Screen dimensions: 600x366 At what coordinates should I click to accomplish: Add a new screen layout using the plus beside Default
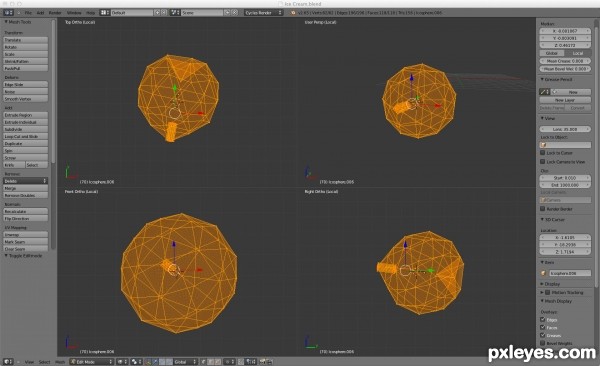[157, 13]
